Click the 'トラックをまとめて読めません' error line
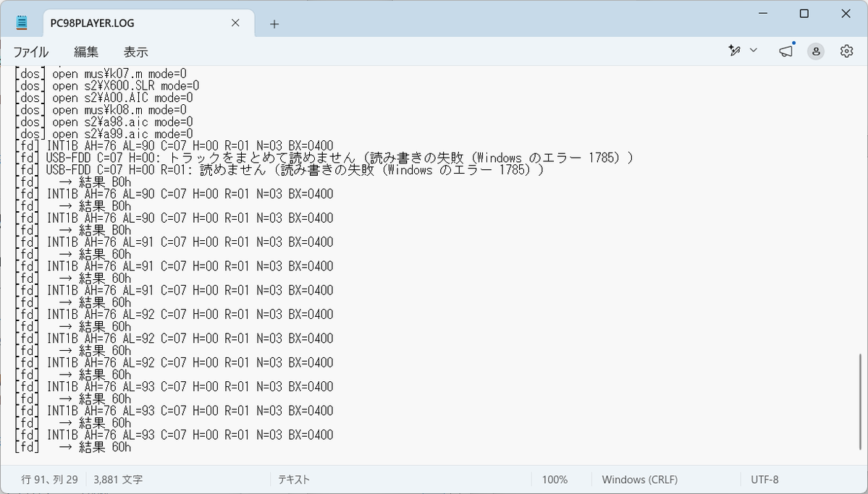Screen dimensions: 868x494 click(324, 158)
